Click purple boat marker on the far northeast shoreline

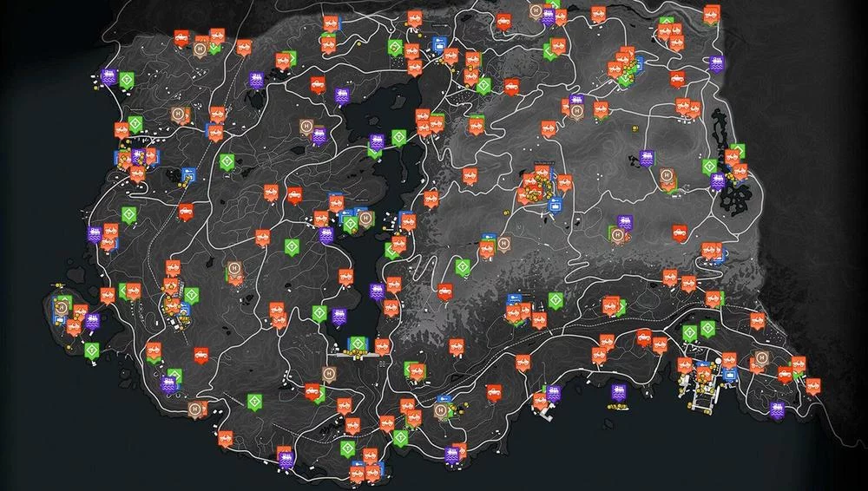pos(717,64)
